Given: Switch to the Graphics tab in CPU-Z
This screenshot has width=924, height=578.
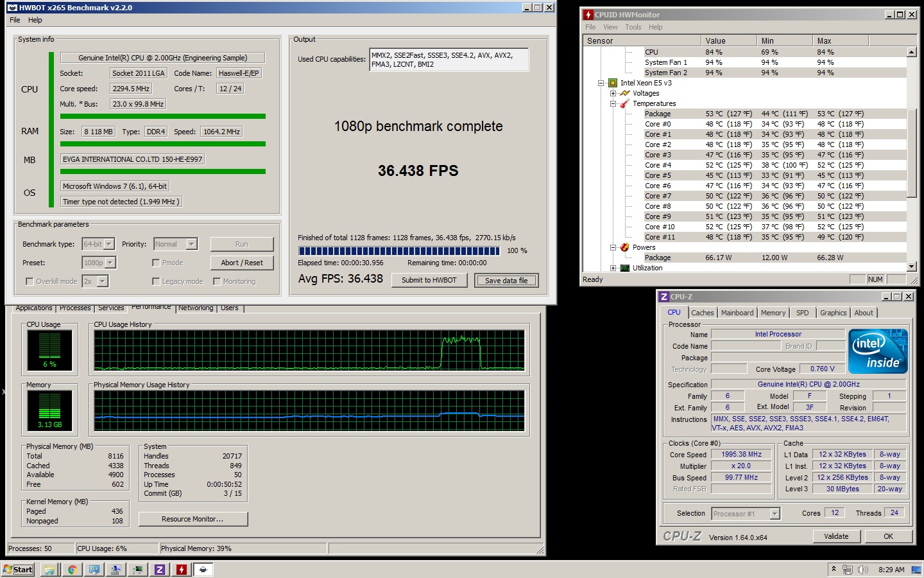Looking at the screenshot, I should [x=833, y=313].
